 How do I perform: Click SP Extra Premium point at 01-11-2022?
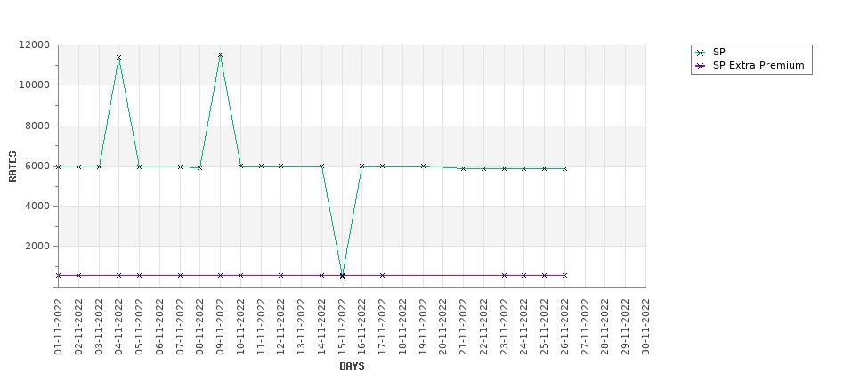pyautogui.click(x=58, y=276)
